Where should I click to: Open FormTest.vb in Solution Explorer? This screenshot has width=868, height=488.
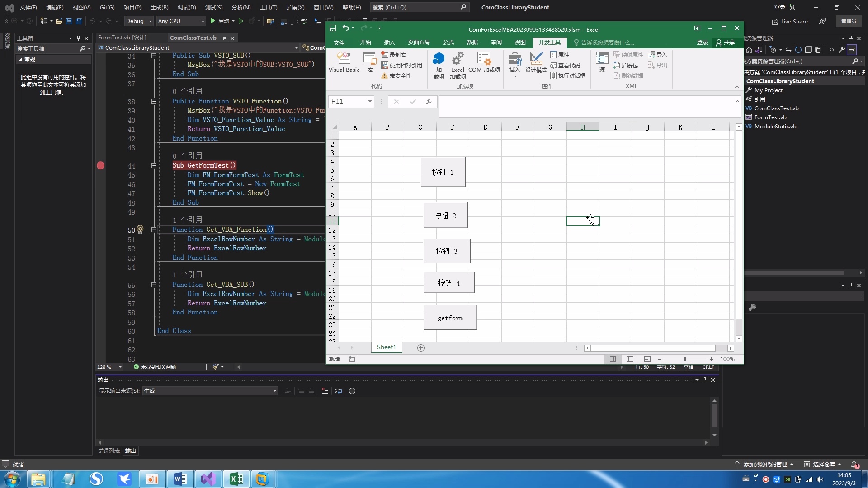(770, 117)
